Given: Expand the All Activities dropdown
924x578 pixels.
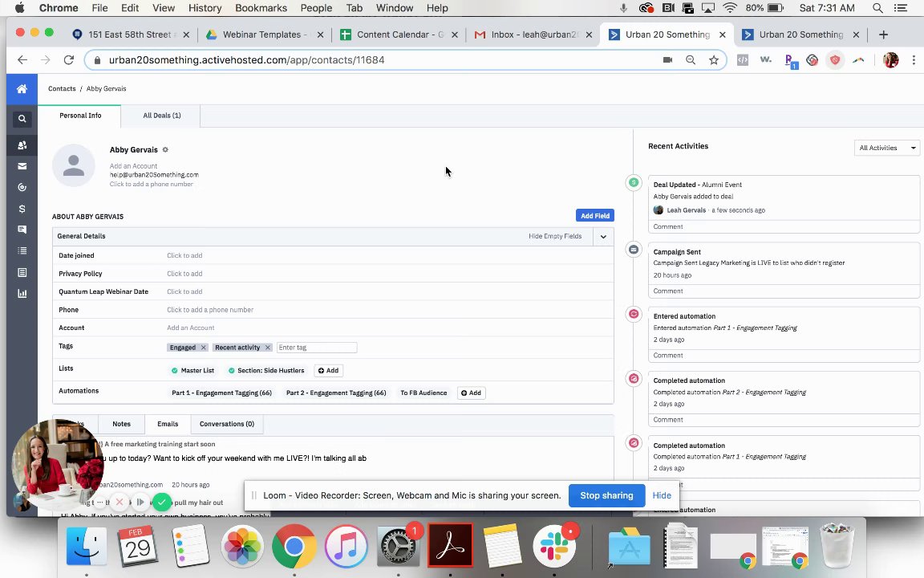Looking at the screenshot, I should click(886, 148).
